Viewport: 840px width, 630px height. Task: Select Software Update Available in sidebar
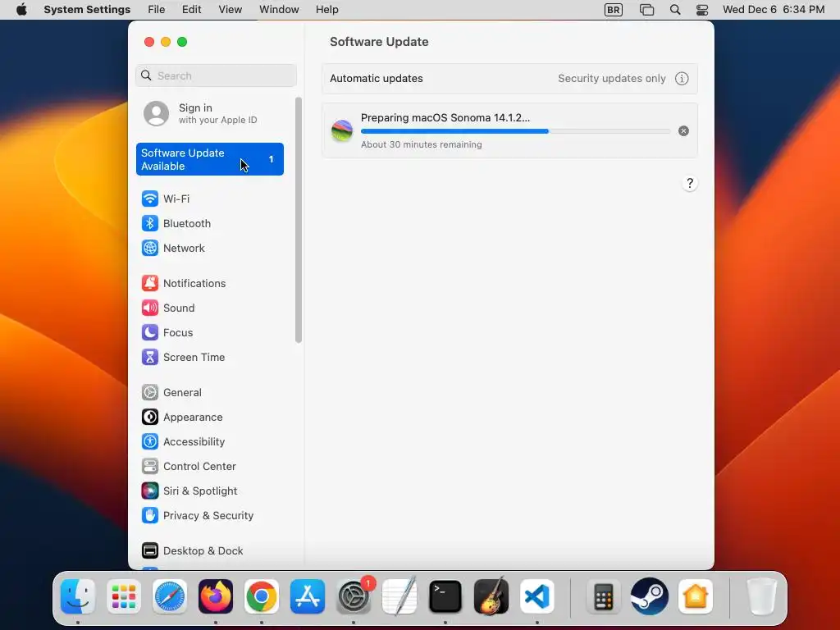pos(209,159)
